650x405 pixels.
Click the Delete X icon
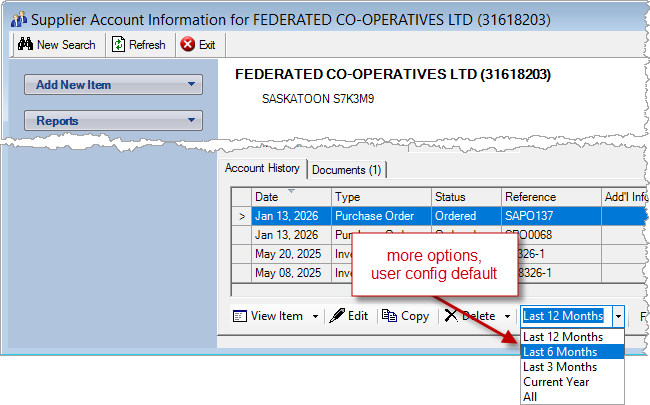[x=451, y=316]
